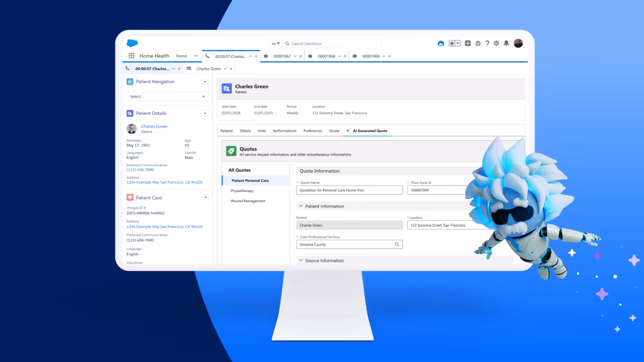This screenshot has width=644, height=362.
Task: Click the Charles Green patient record icon
Action: click(226, 88)
